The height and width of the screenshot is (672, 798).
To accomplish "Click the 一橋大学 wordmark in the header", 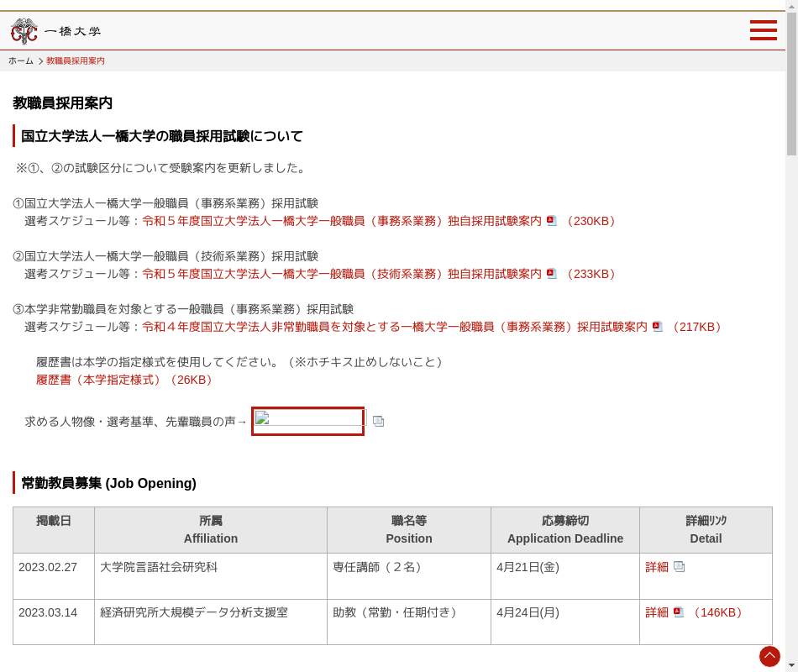I will [x=73, y=32].
